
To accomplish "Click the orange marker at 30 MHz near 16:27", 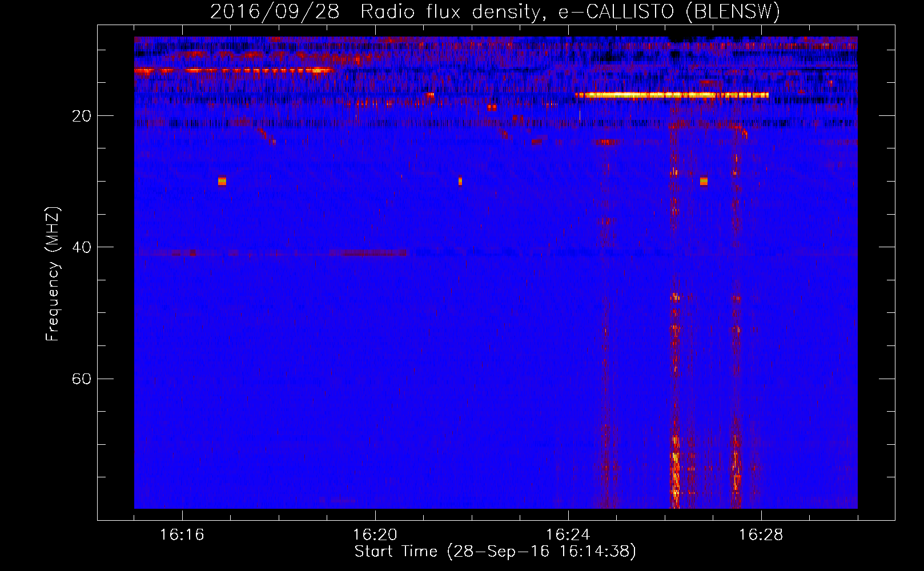I will coord(704,181).
